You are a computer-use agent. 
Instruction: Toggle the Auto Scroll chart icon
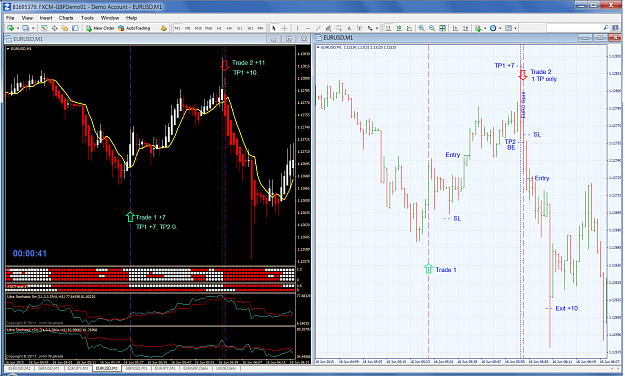click(455, 28)
